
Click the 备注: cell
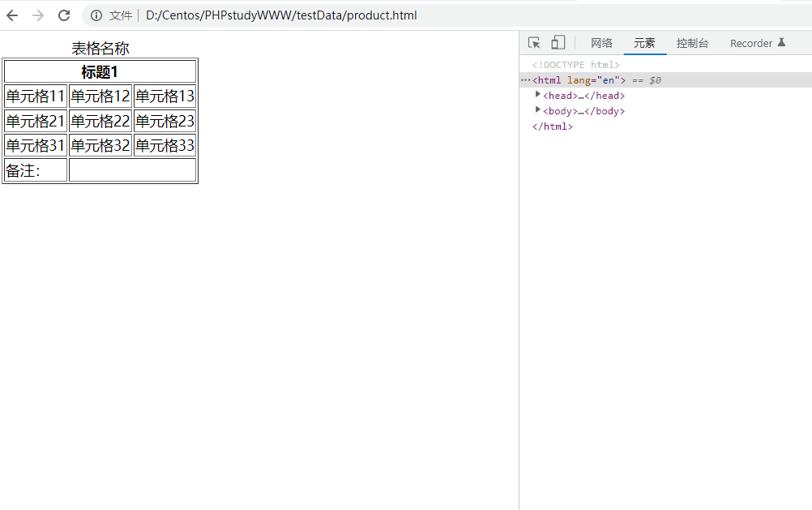(x=36, y=170)
